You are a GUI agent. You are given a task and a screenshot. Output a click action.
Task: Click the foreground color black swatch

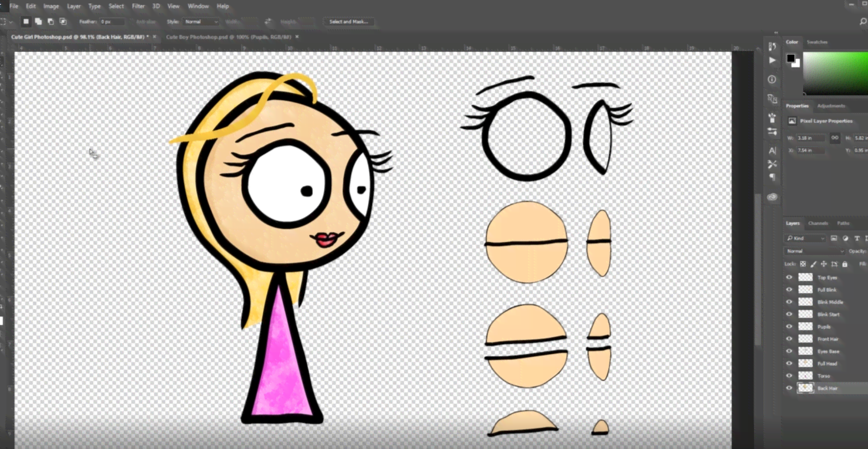pos(791,58)
